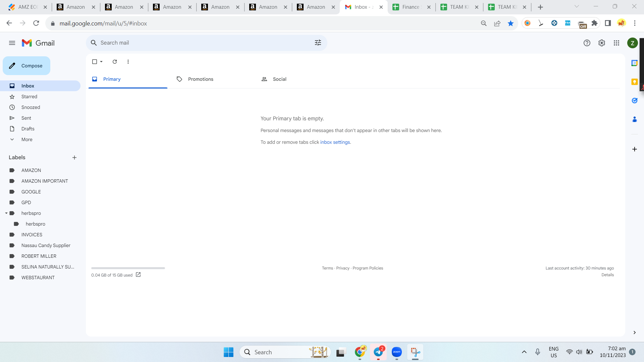
Task: Open the inbox settings link
Action: tap(335, 142)
